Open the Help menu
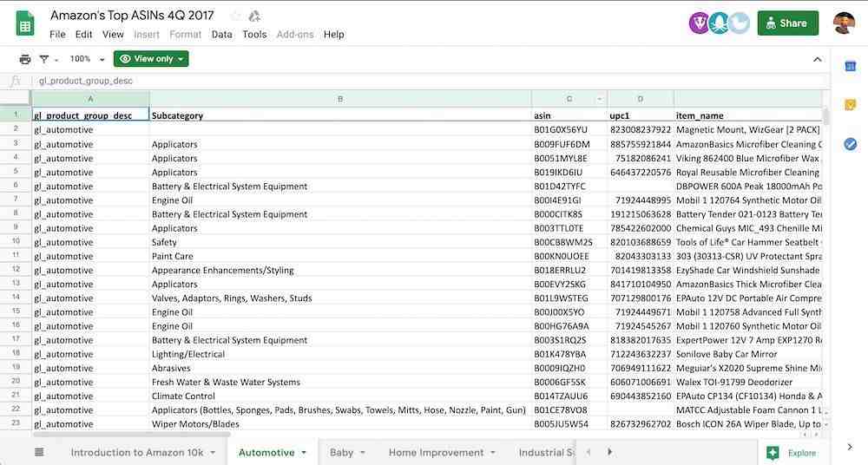 [x=334, y=35]
